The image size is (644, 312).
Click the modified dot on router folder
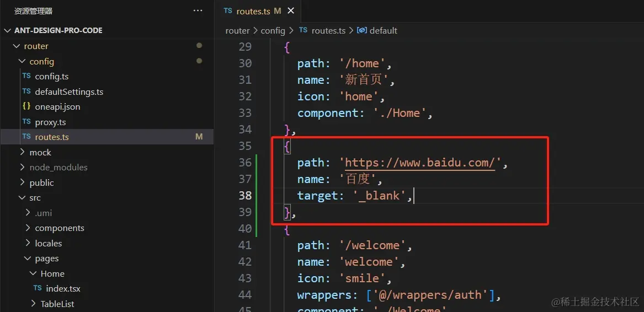199,46
